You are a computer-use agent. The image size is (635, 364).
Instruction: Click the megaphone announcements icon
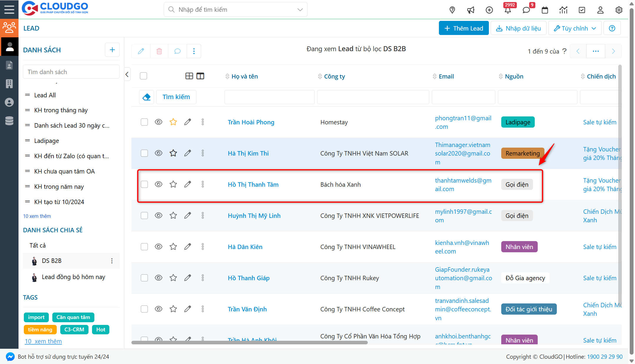coord(471,10)
